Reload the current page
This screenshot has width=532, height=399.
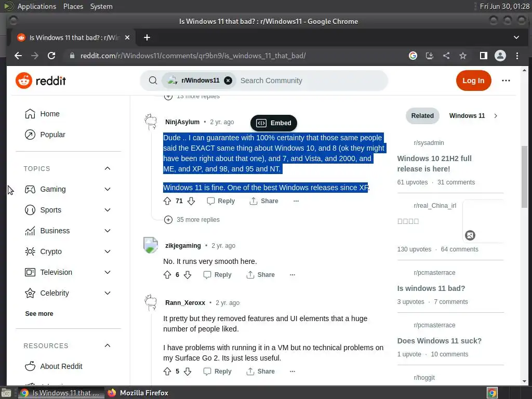[x=51, y=56]
